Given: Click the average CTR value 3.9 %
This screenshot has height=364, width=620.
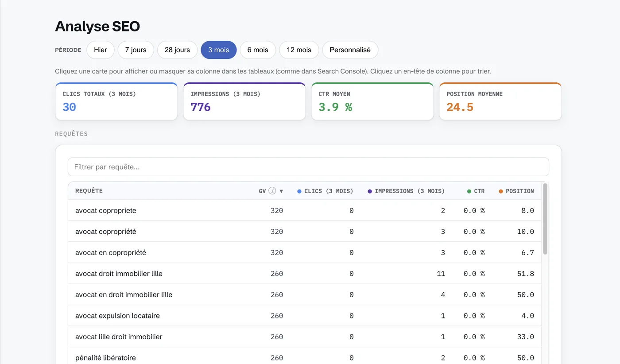Looking at the screenshot, I should (335, 107).
